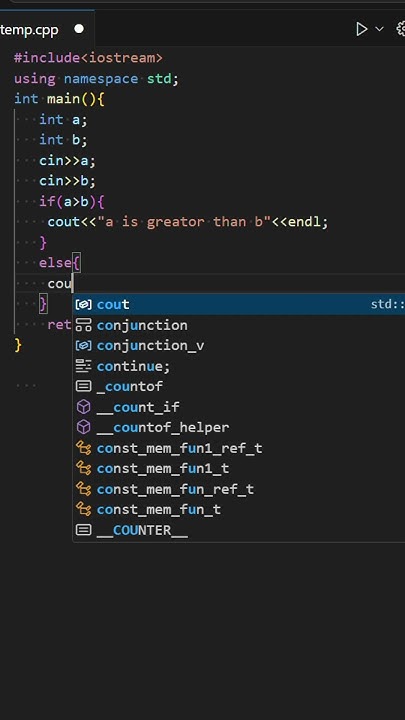Select the const_mem_fun1_t suggestion

[239, 468]
